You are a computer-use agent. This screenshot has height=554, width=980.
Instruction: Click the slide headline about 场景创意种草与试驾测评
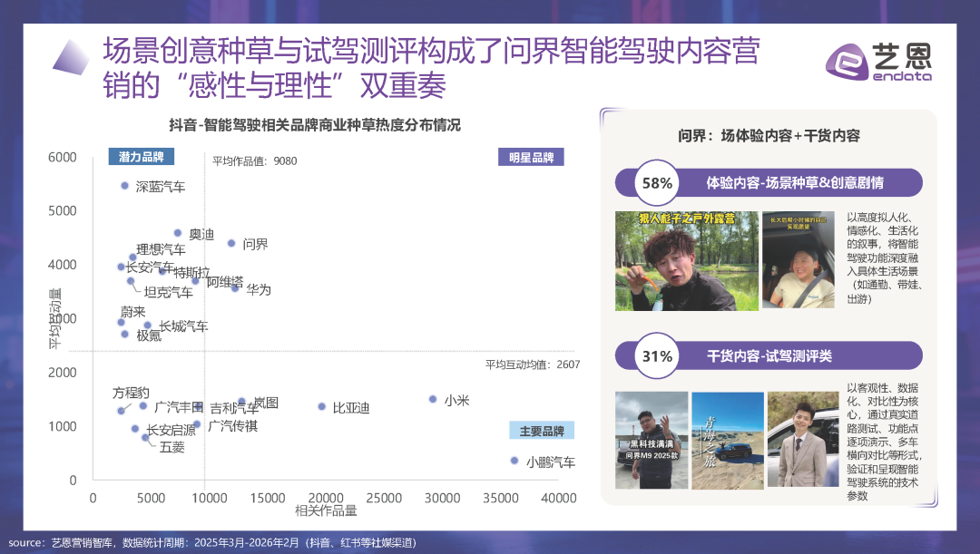pos(431,68)
